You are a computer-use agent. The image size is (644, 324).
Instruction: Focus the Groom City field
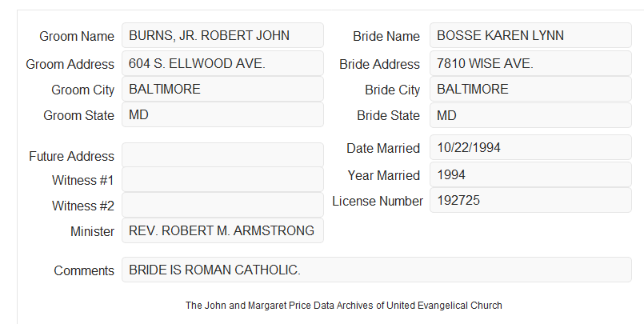222,89
